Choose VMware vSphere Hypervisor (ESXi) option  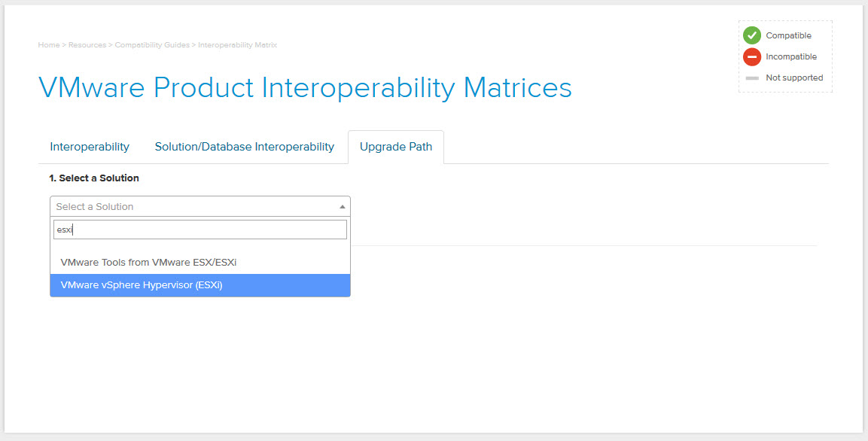pos(199,285)
